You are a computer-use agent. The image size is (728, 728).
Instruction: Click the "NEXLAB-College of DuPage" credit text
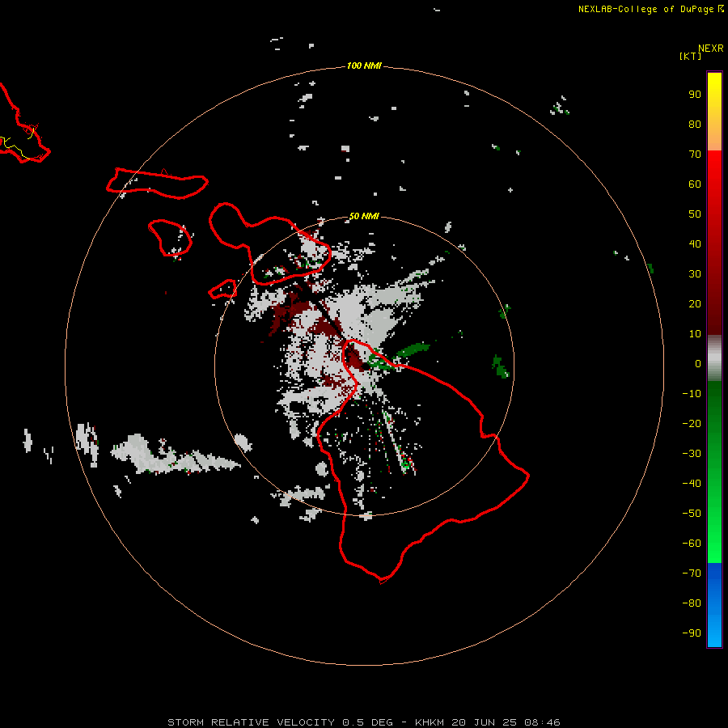[646, 9]
